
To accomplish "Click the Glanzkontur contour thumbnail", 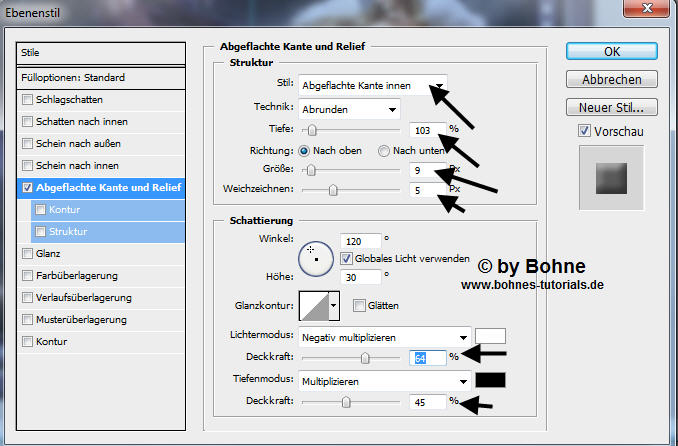I will click(x=314, y=305).
